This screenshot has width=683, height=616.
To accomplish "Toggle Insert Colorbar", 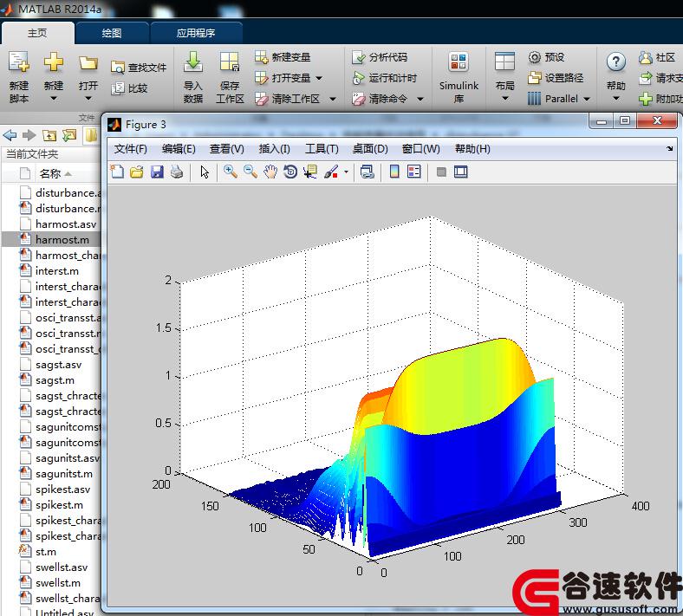I will tap(394, 172).
